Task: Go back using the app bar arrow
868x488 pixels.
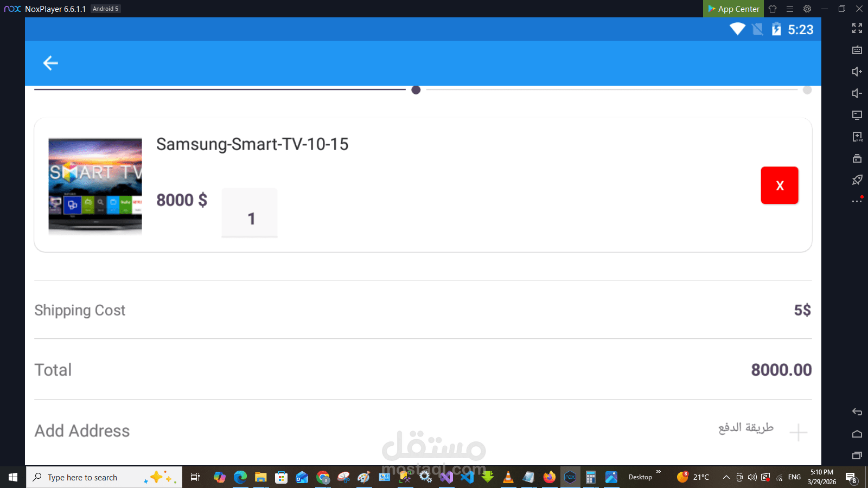Action: [x=50, y=63]
